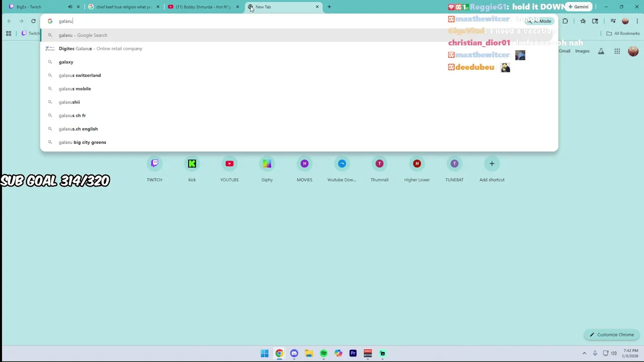Open the Chrome three-dot menu
This screenshot has width=644, height=362.
(637, 21)
